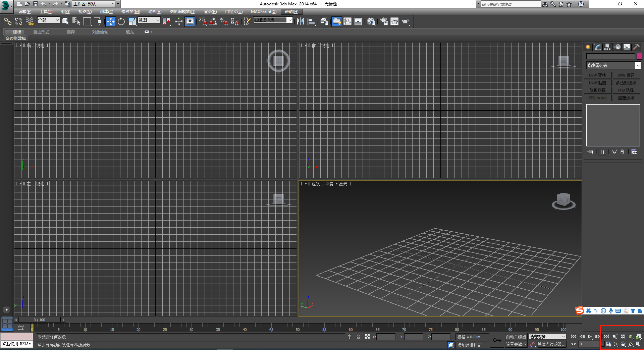Open the selection filter 全部 dropdown
Image resolution: width=644 pixels, height=350 pixels.
point(48,20)
